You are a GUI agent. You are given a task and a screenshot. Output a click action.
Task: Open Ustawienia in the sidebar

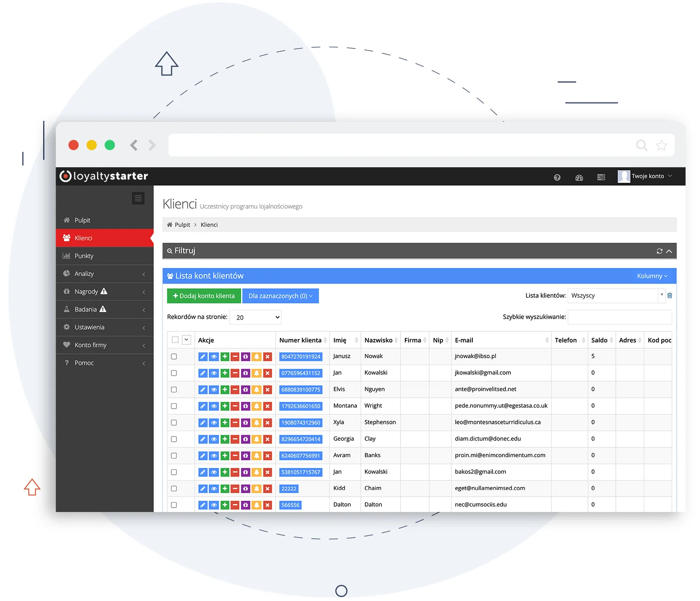[x=104, y=327]
